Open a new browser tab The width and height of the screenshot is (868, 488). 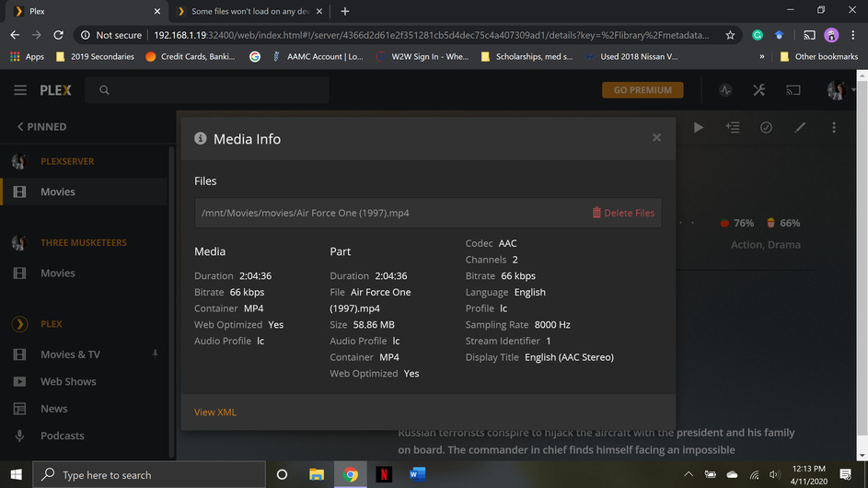point(345,11)
